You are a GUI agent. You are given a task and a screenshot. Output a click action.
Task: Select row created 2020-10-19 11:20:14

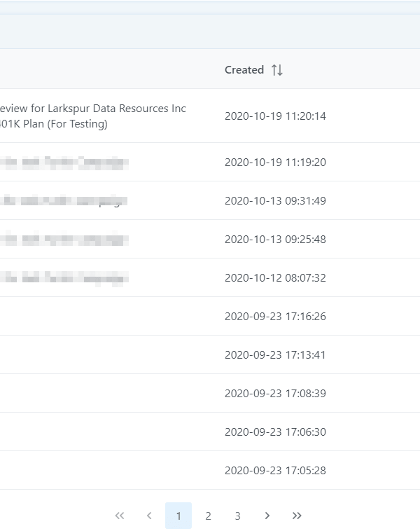[275, 116]
